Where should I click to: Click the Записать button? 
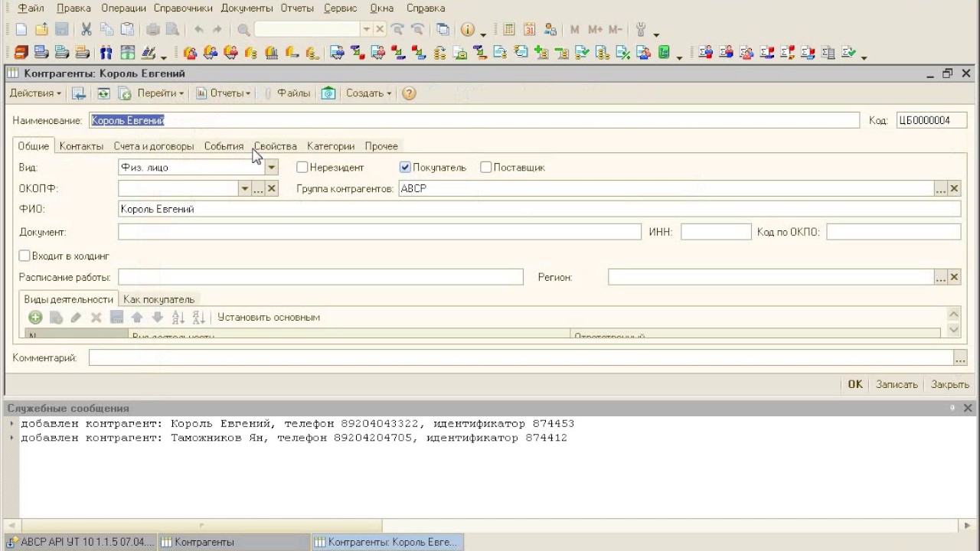point(897,385)
